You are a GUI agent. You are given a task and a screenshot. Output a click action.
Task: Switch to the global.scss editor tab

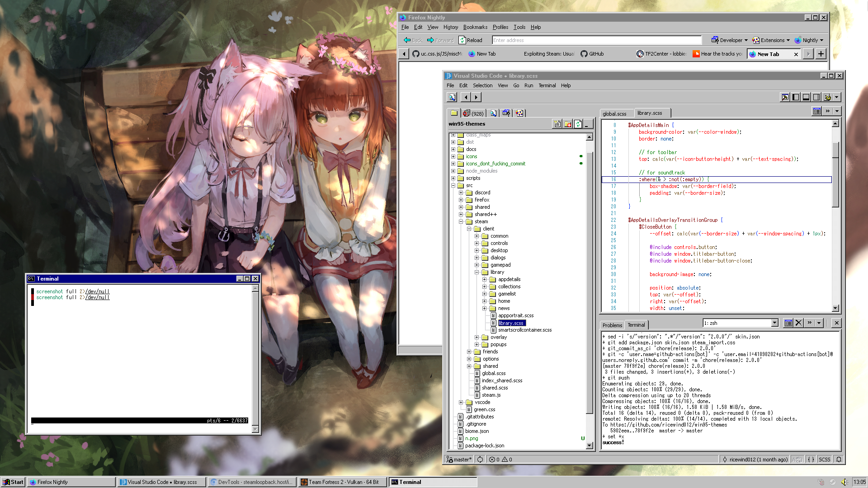pyautogui.click(x=614, y=114)
